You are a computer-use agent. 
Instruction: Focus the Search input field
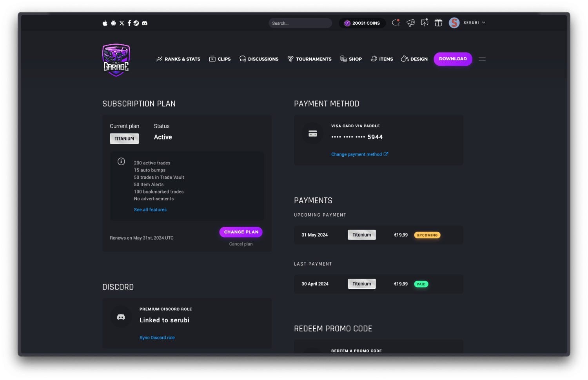[300, 23]
